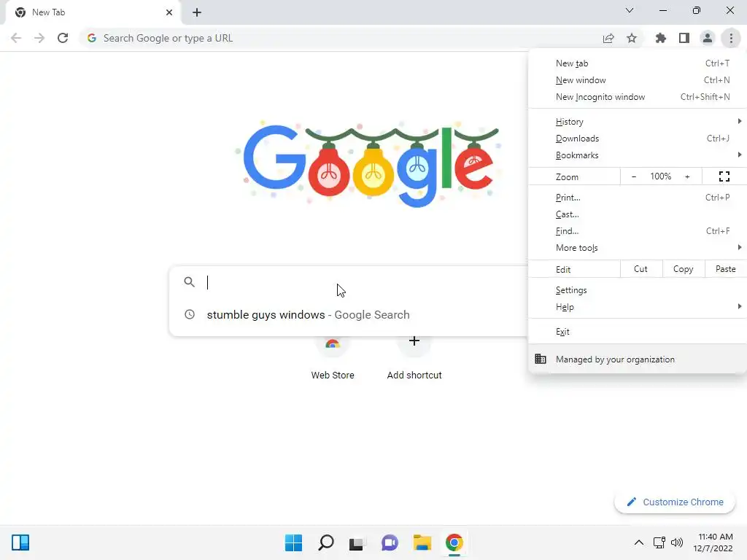Show hidden tray icons chevron
747x560 pixels.
coord(639,542)
